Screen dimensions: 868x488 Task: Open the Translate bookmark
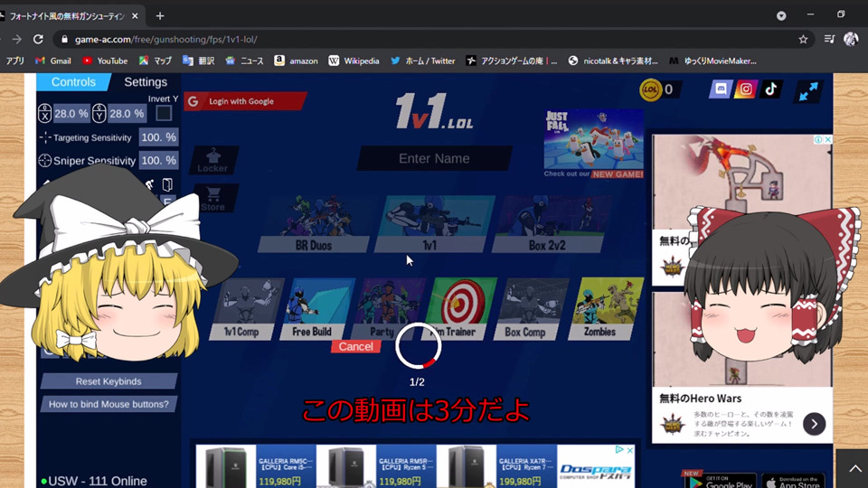point(199,61)
